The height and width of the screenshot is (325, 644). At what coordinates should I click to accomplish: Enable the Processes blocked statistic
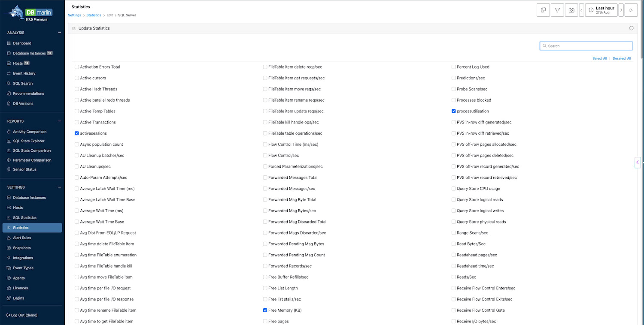tap(454, 100)
